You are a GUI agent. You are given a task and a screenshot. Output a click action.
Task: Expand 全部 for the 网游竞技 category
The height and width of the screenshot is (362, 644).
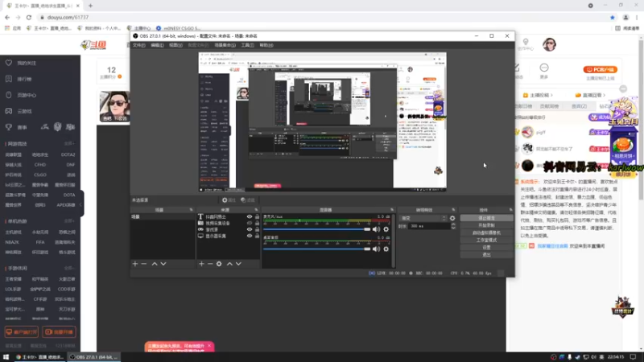(x=69, y=144)
